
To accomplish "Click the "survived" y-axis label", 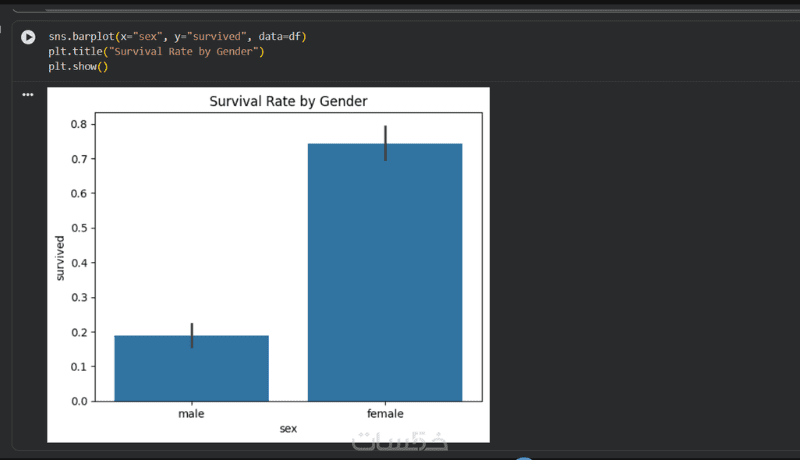I will click(x=60, y=257).
